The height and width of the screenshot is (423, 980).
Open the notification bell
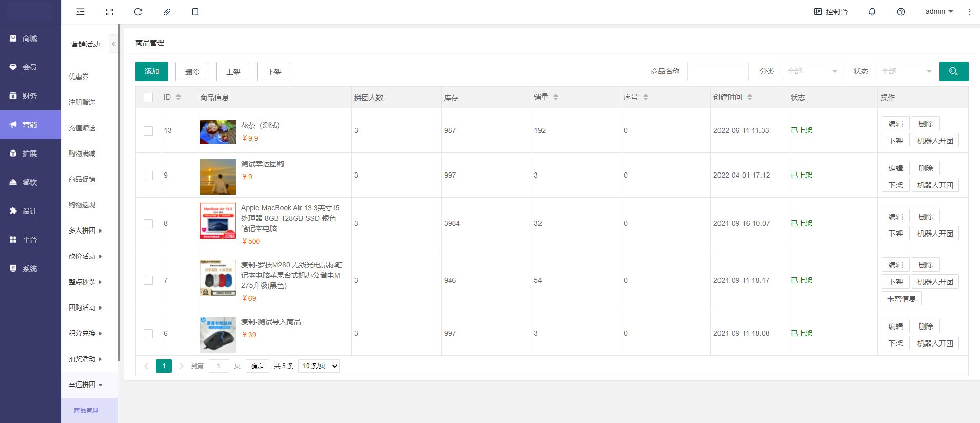click(x=872, y=12)
